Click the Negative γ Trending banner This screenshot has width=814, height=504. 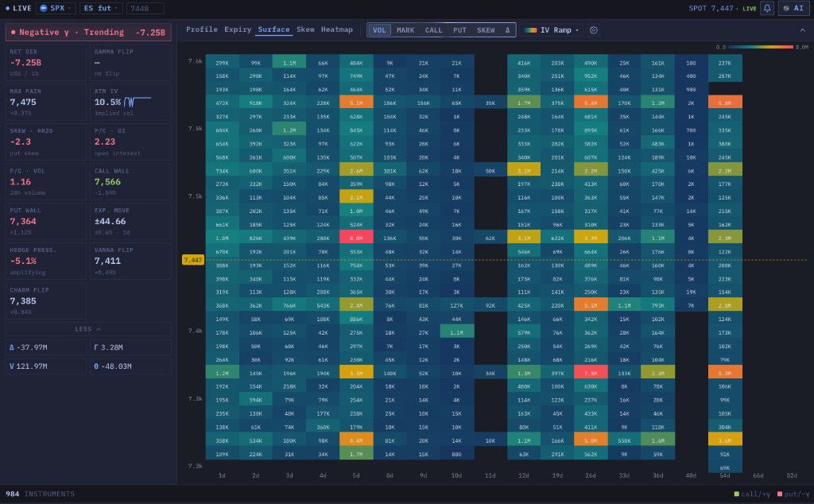[x=88, y=32]
